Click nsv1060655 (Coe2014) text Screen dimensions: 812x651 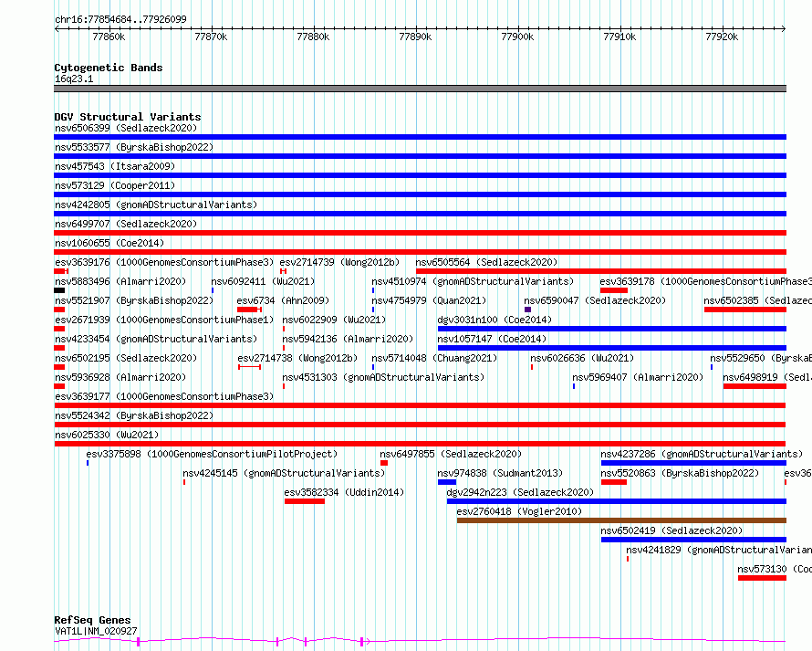[109, 243]
